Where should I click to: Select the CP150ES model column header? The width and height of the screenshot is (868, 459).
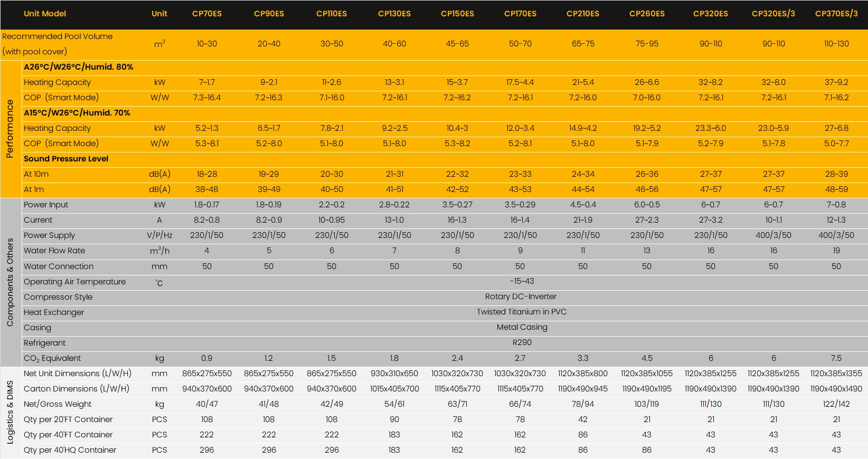[457, 14]
